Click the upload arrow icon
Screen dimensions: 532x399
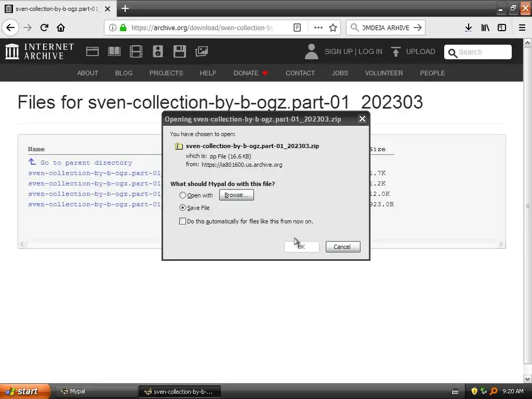(x=395, y=51)
